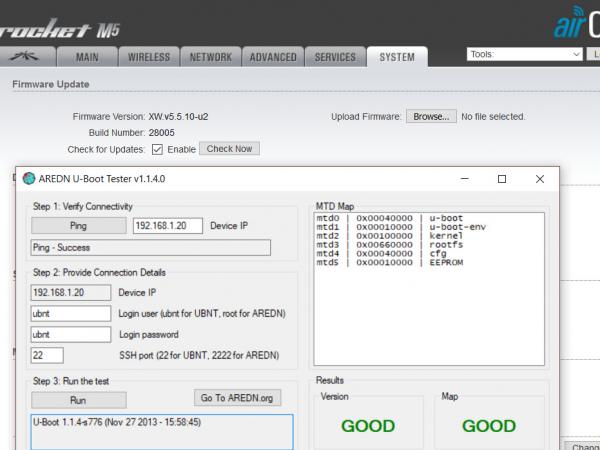
Task: Click the AREDN U-Boot Tester app icon
Action: (x=29, y=178)
